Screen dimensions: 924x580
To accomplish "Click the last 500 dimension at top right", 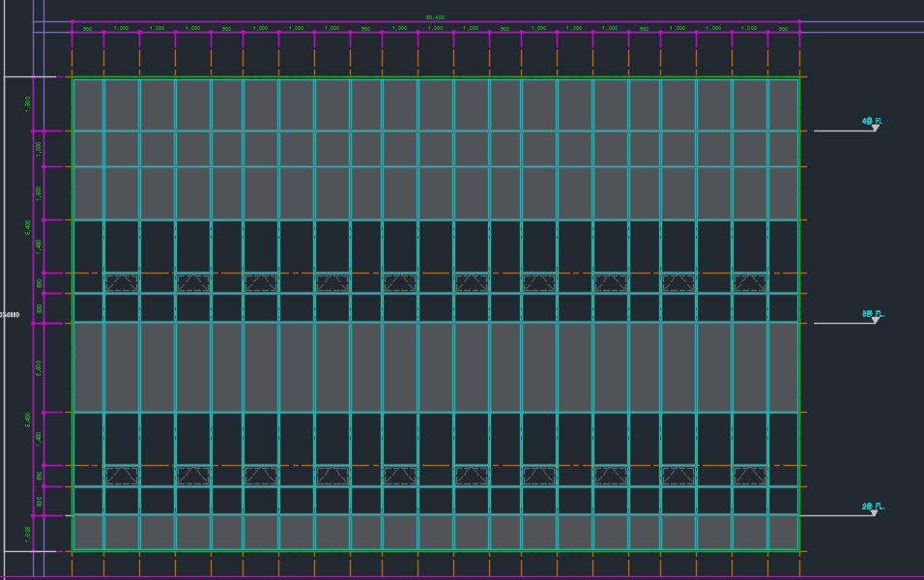I will click(783, 28).
